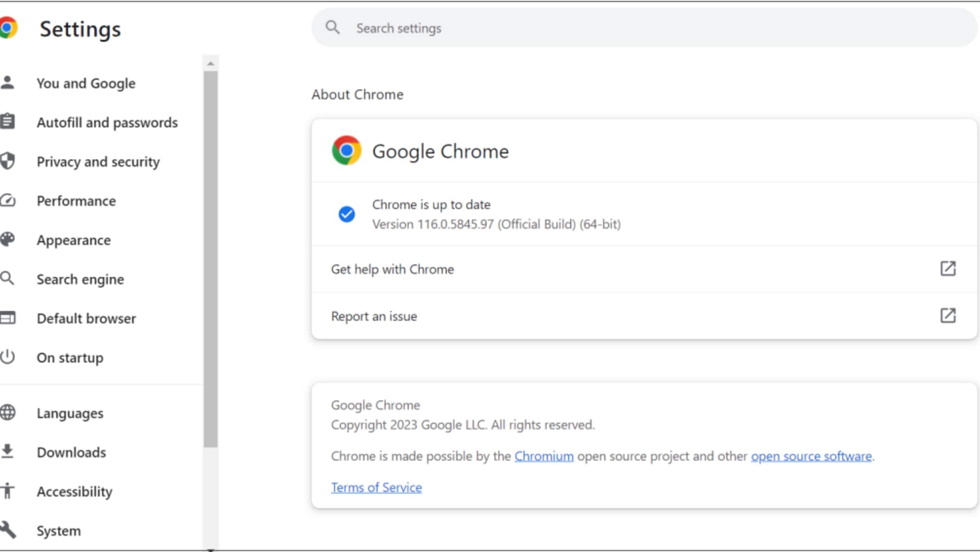Click the Google Chrome card title
Screen dimensions: 980x552
[440, 152]
